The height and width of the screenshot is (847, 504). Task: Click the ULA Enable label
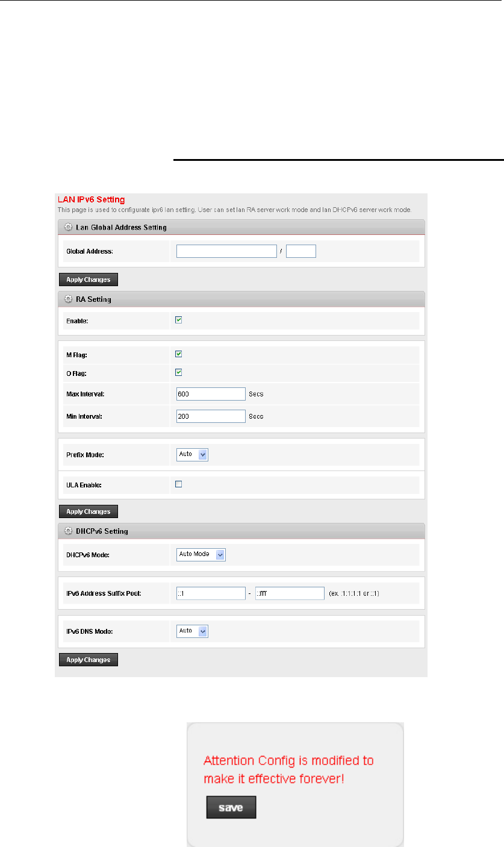(84, 484)
